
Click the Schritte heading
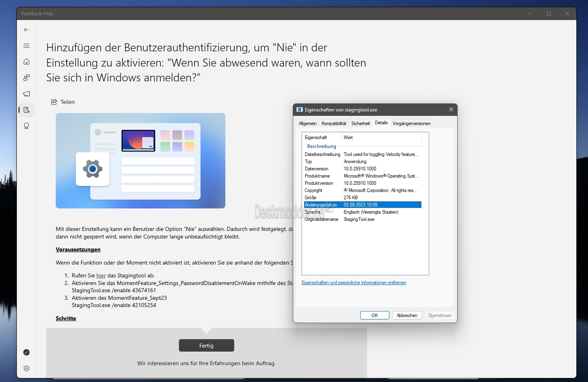[x=66, y=318]
